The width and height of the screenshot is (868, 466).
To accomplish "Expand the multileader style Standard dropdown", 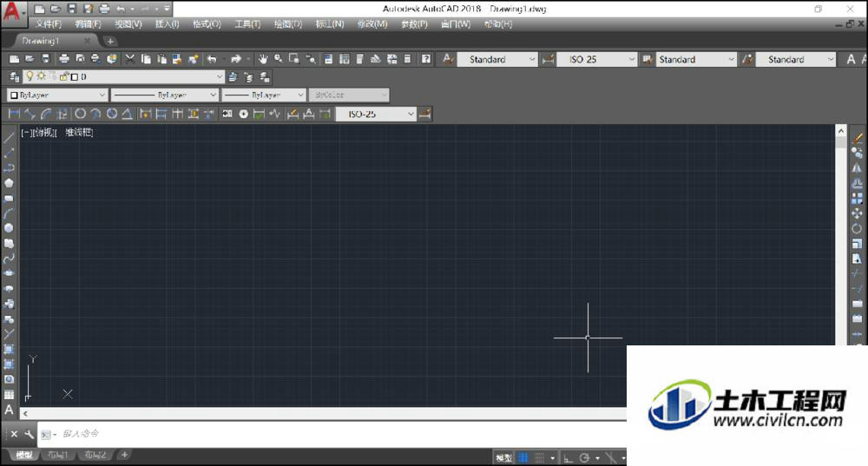I will (x=831, y=59).
